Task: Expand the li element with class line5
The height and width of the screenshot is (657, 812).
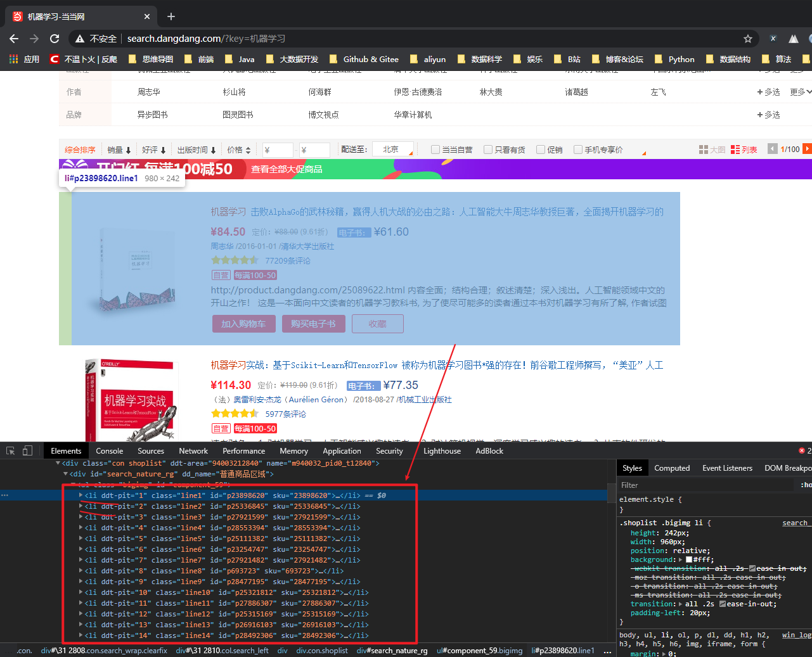Action: [81, 538]
